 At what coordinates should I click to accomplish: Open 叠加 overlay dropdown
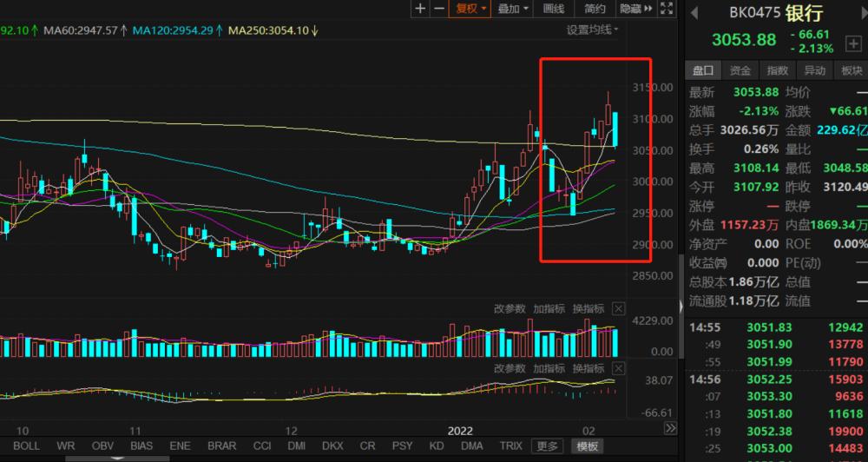click(513, 9)
